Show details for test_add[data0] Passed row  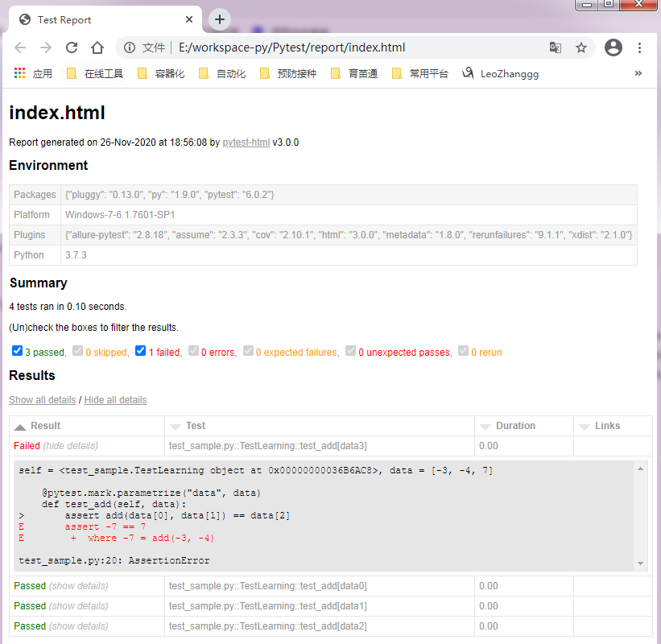pyautogui.click(x=78, y=586)
